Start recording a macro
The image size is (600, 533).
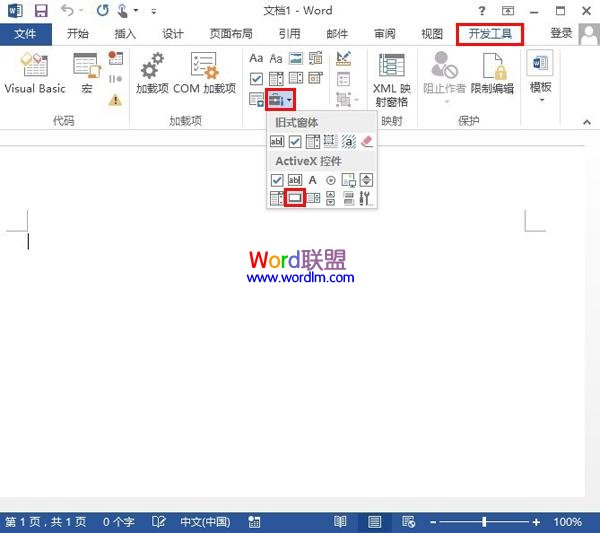[x=115, y=58]
